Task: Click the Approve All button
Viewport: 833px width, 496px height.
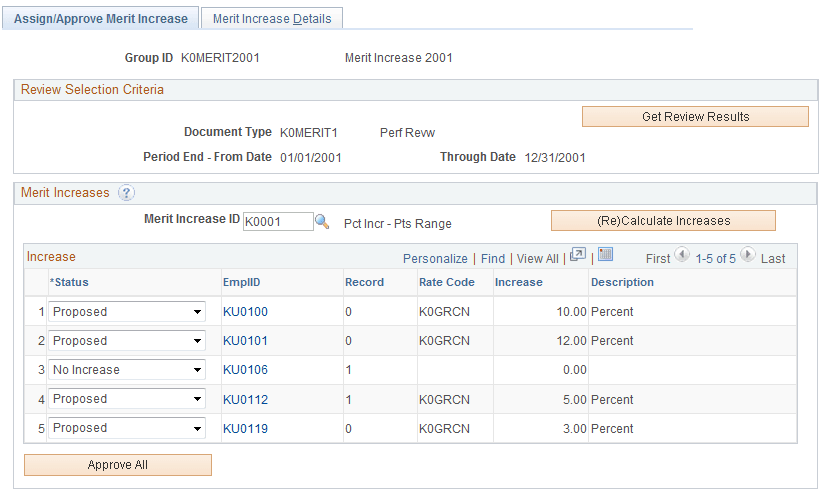Action: pyautogui.click(x=118, y=465)
